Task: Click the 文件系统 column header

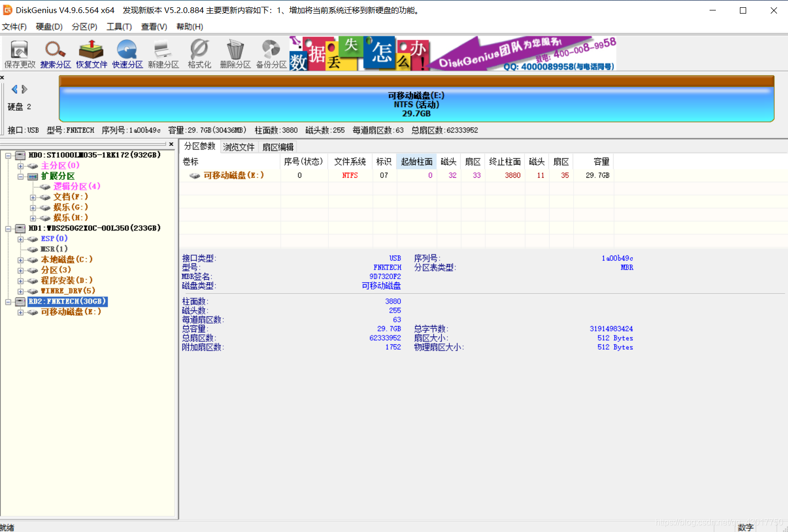Action: (x=350, y=161)
